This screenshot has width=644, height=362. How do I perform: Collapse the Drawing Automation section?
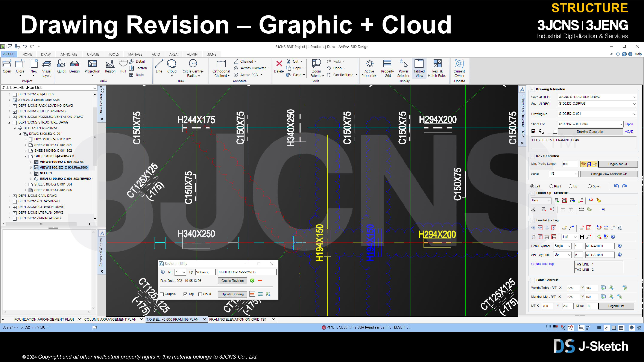click(x=532, y=89)
